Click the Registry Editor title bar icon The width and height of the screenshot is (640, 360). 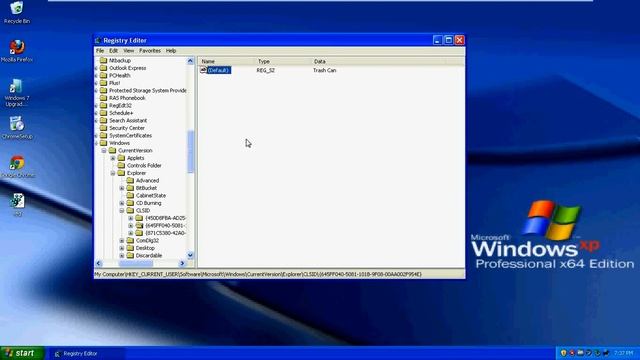98,40
